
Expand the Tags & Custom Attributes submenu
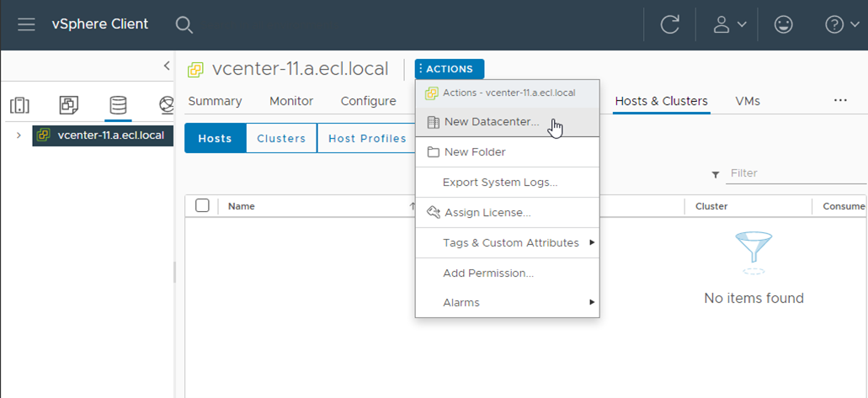510,243
